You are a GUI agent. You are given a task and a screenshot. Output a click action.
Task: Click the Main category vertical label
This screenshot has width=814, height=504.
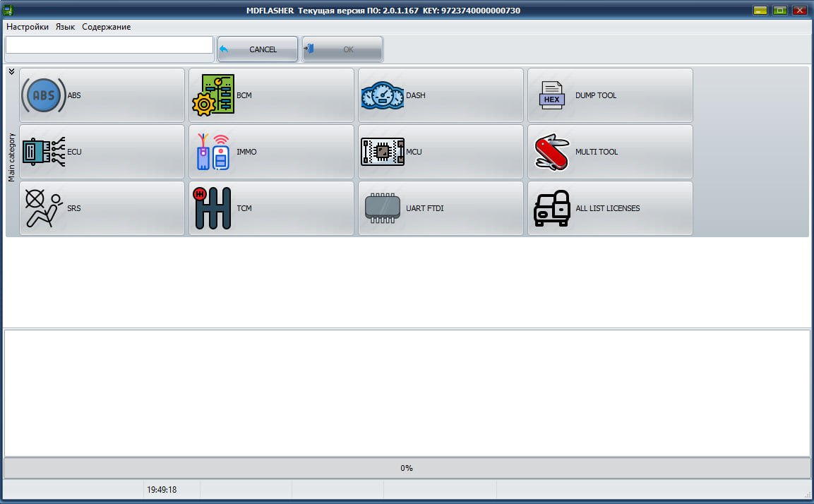[x=11, y=157]
